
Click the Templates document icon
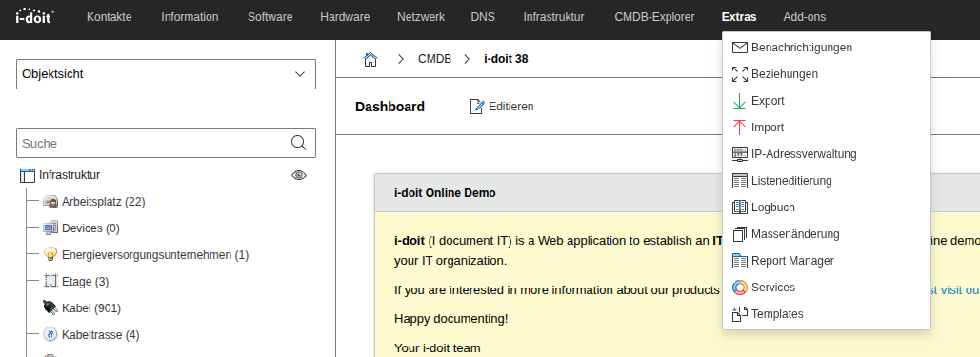tap(740, 314)
